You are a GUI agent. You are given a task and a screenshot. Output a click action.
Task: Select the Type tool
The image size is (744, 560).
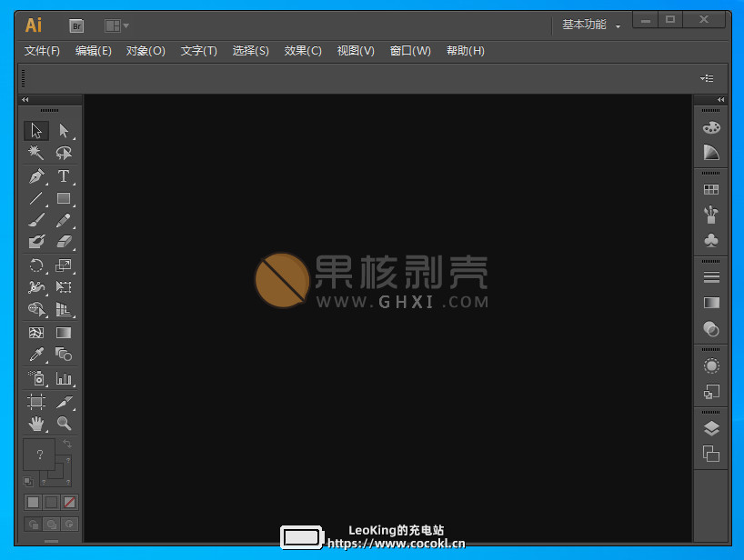click(64, 176)
